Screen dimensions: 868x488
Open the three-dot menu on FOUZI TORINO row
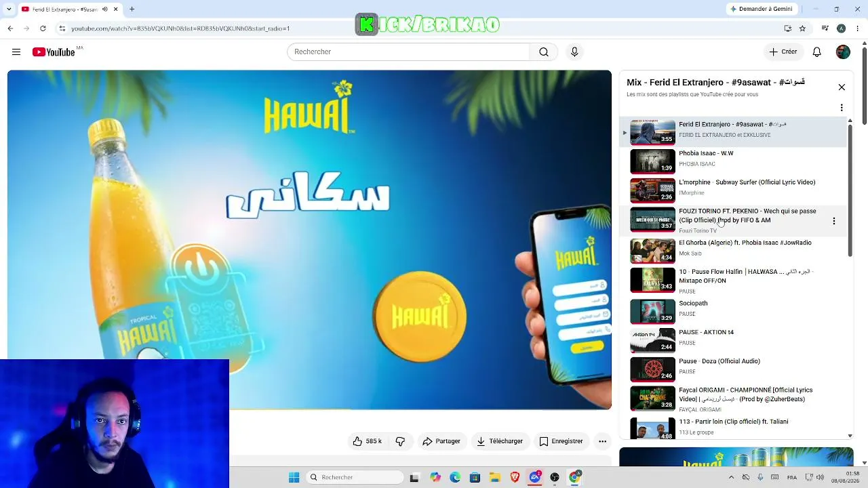834,221
